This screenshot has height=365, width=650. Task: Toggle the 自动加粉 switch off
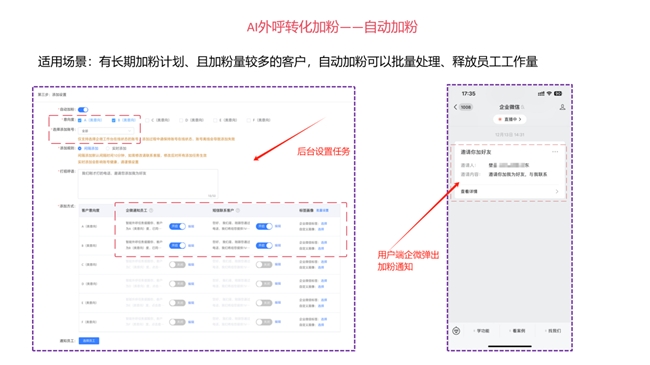click(x=83, y=110)
